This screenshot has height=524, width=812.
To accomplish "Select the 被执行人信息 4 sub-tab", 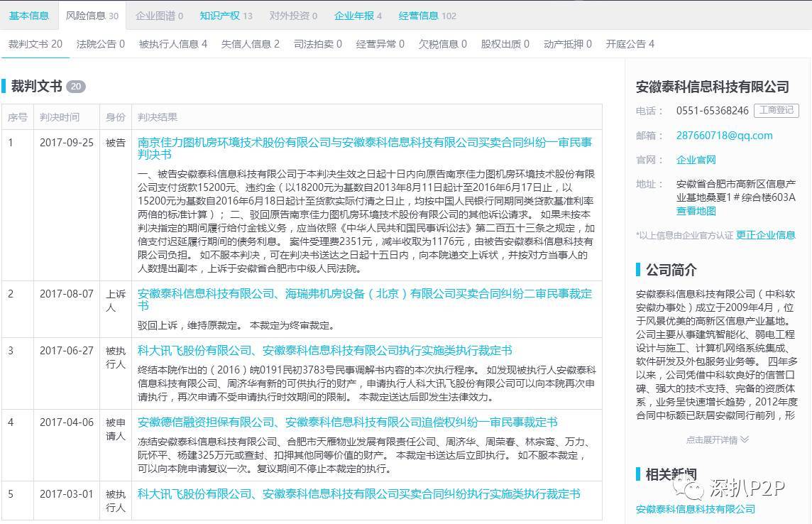I will pos(173,44).
